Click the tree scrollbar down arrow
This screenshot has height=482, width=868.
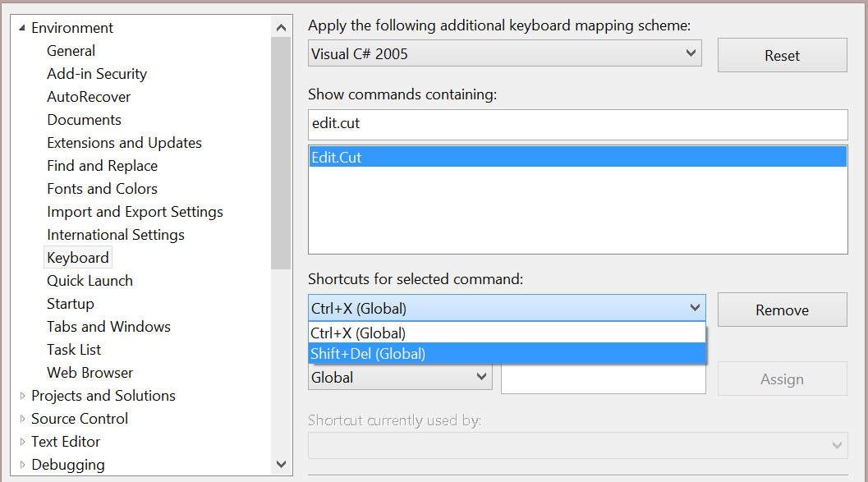(281, 464)
